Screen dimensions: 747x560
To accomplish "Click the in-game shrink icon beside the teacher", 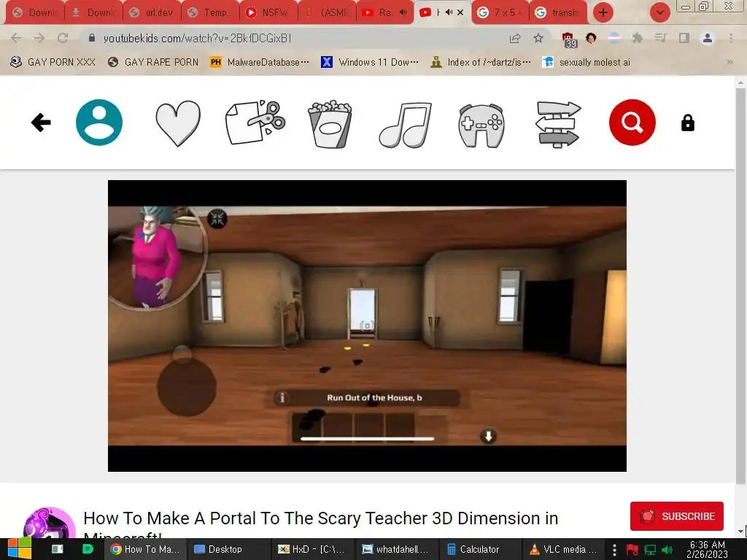I will [217, 219].
